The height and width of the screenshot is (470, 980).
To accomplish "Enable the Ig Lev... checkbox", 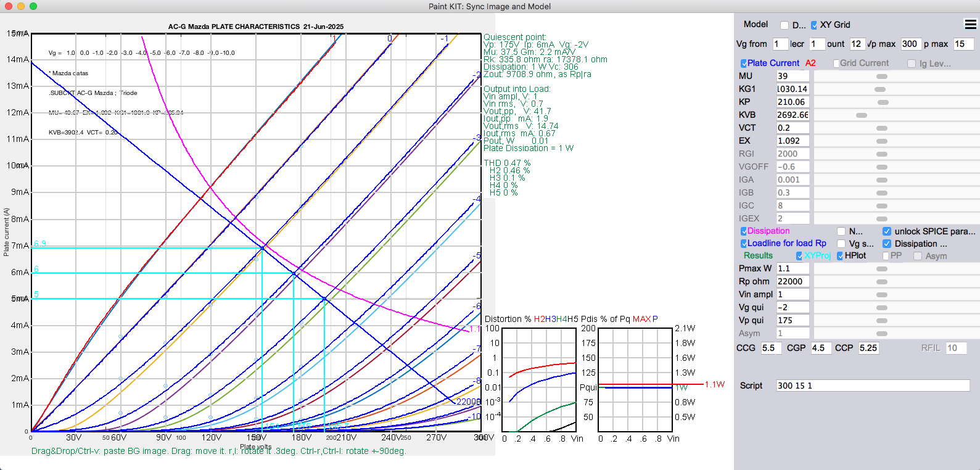I will tap(912, 64).
